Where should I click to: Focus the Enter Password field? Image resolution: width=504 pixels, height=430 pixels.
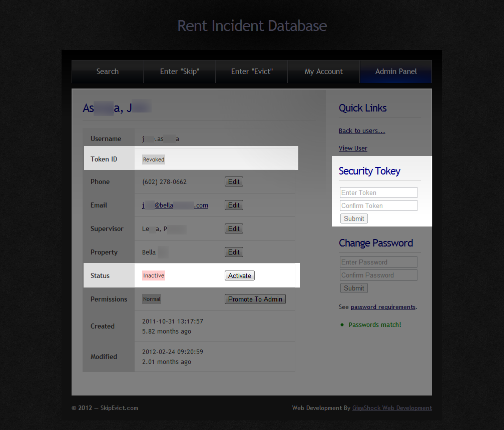click(x=378, y=262)
